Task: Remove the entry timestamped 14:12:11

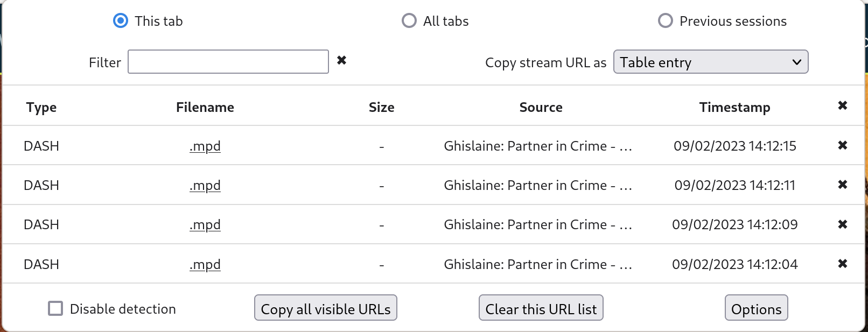Action: click(x=843, y=185)
